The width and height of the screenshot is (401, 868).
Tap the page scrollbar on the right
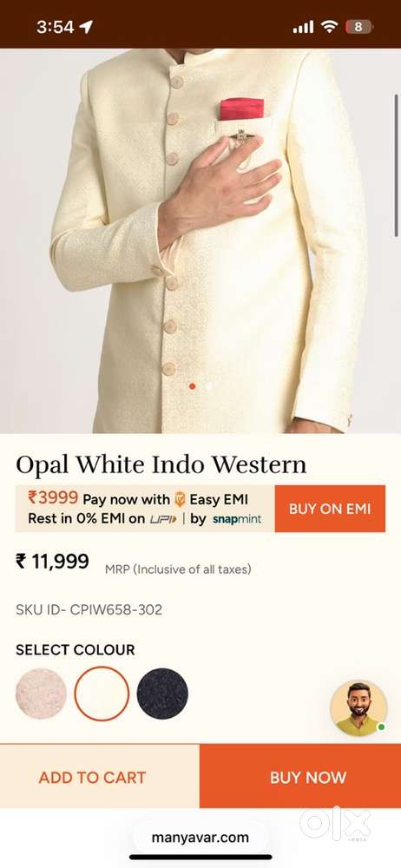point(397,166)
